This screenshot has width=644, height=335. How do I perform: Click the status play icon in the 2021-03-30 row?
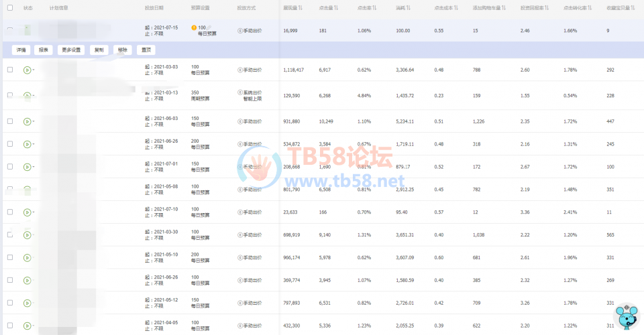(x=27, y=235)
